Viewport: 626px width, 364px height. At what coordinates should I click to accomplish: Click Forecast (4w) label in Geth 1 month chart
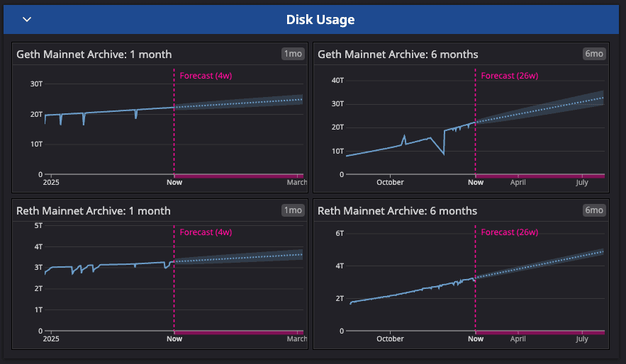click(206, 76)
